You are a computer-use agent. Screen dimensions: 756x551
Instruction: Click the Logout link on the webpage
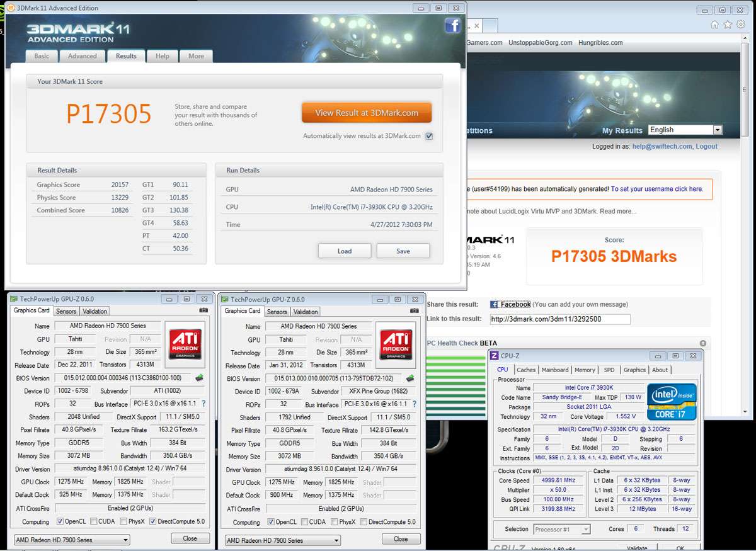[706, 146]
